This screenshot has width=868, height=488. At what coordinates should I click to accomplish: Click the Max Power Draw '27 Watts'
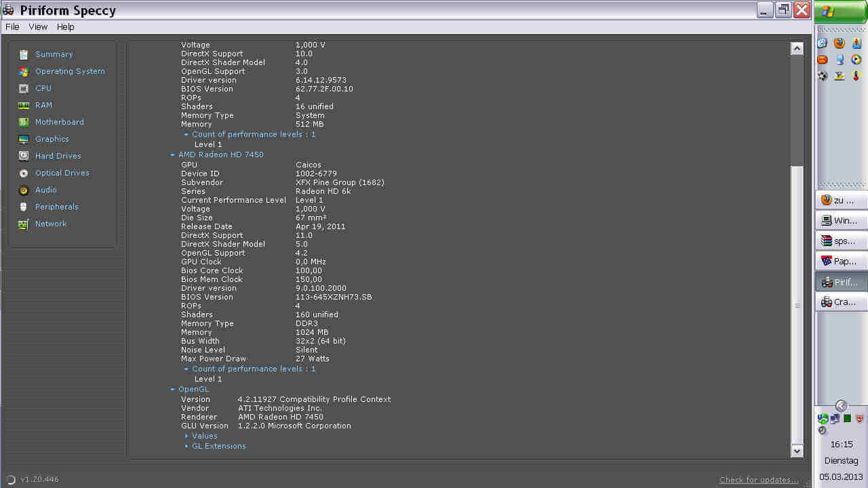point(313,359)
